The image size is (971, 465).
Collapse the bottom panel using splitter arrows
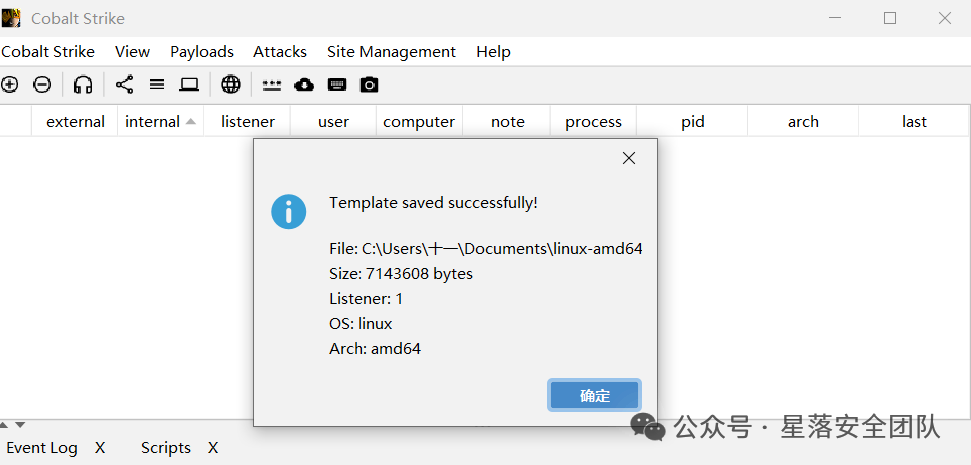[x=20, y=425]
